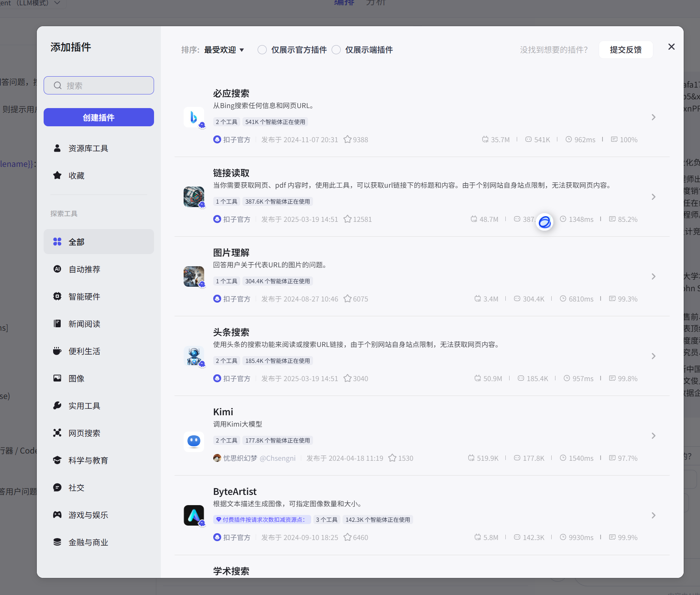This screenshot has height=595, width=700.
Task: Expand details for Kimi plugin
Action: tap(653, 436)
